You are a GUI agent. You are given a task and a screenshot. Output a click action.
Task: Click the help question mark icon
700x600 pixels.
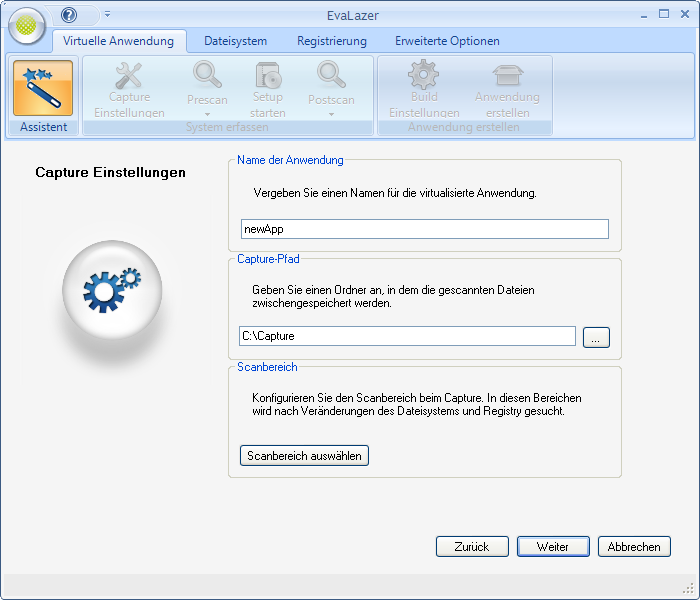(x=69, y=15)
